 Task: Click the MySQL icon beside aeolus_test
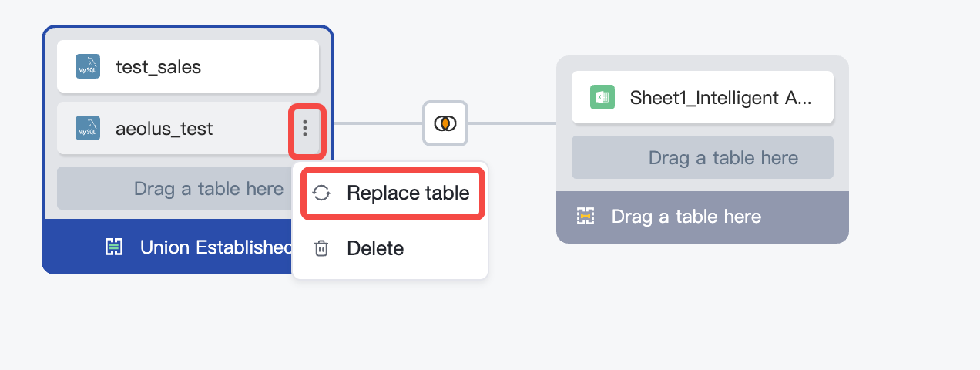click(x=88, y=128)
